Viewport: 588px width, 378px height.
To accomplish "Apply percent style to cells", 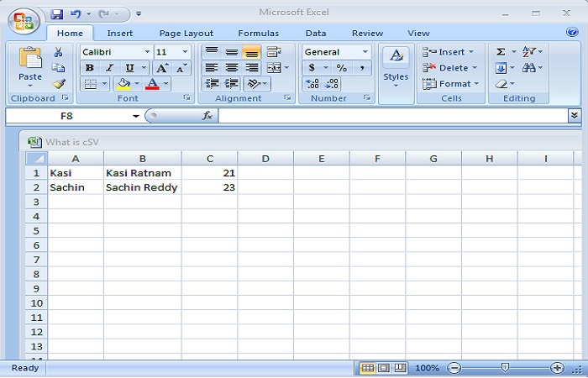I will click(x=341, y=68).
